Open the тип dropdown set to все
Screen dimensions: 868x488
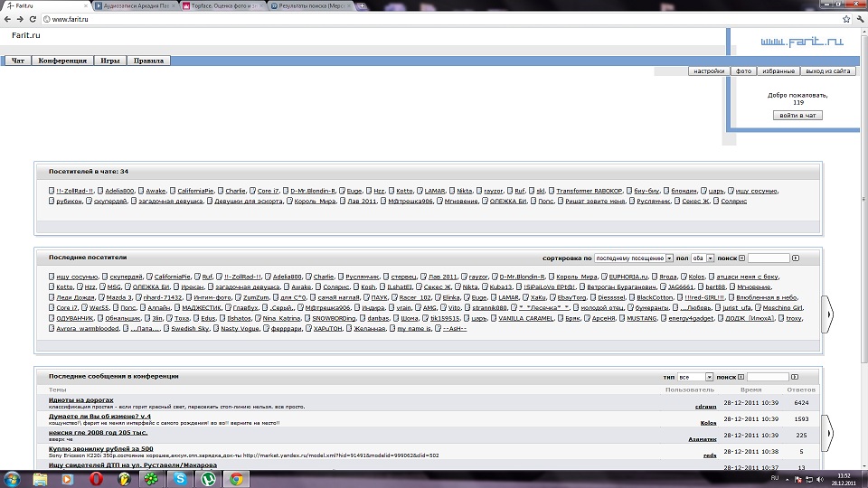[x=695, y=378]
